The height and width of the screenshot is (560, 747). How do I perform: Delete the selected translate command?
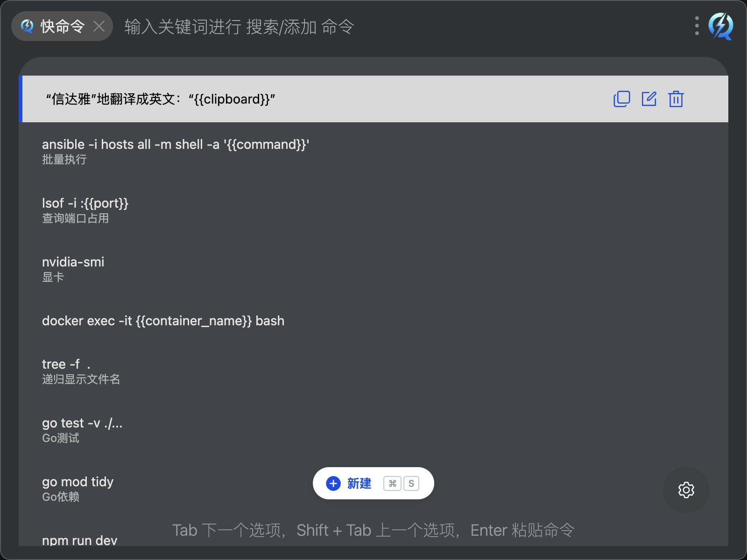(x=676, y=99)
